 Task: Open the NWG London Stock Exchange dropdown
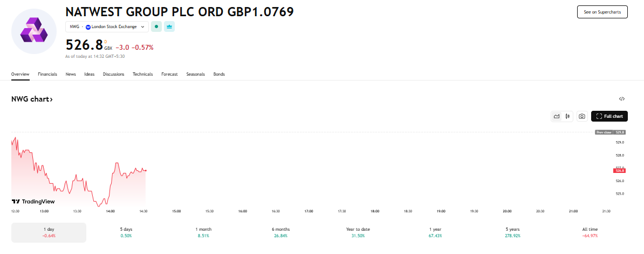pyautogui.click(x=107, y=27)
